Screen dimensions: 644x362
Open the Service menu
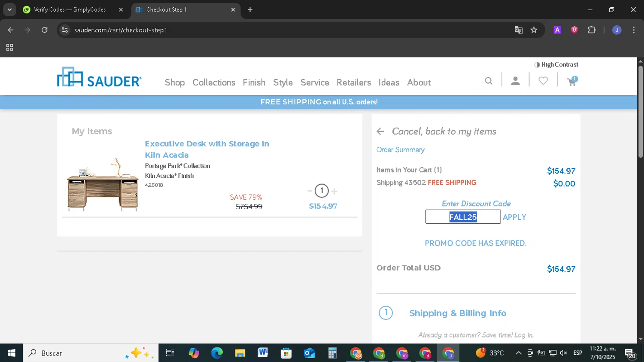click(x=315, y=82)
